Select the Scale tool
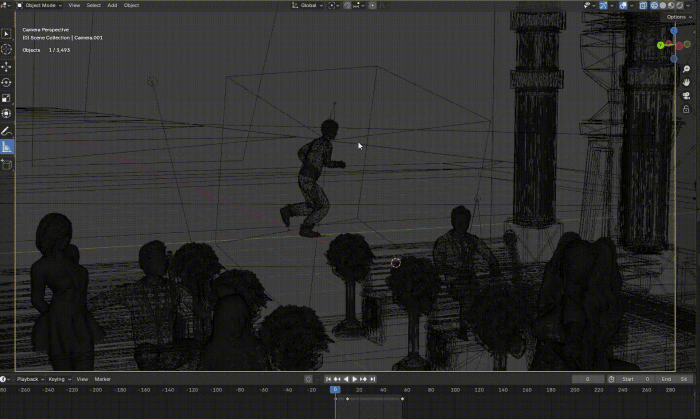 coord(6,98)
